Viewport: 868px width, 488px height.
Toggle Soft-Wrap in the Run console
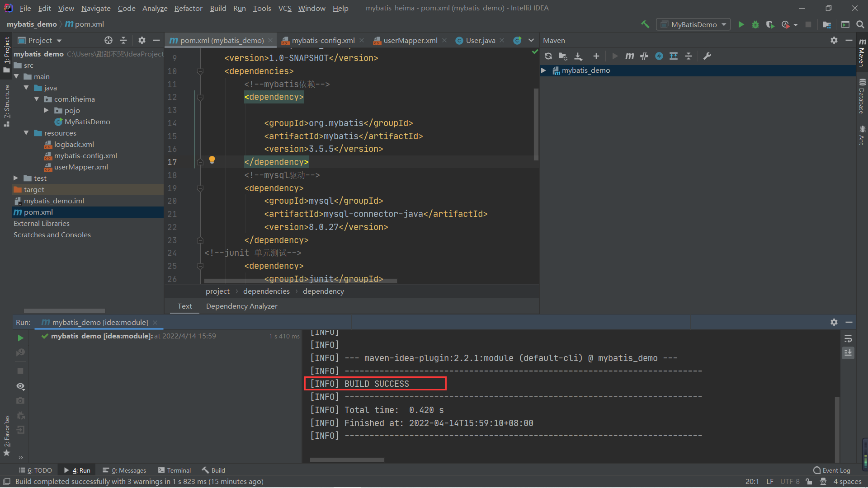[849, 338]
